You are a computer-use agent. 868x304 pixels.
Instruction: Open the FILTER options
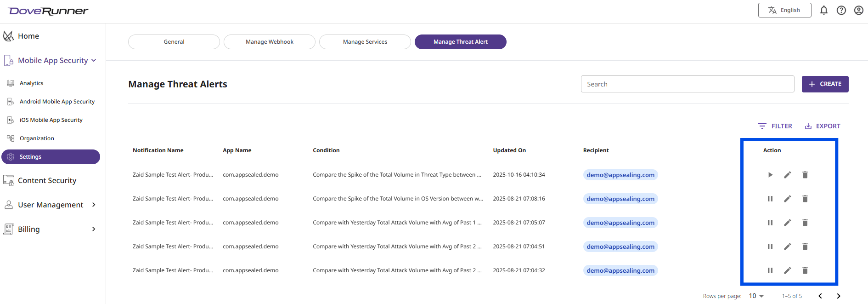coord(775,126)
